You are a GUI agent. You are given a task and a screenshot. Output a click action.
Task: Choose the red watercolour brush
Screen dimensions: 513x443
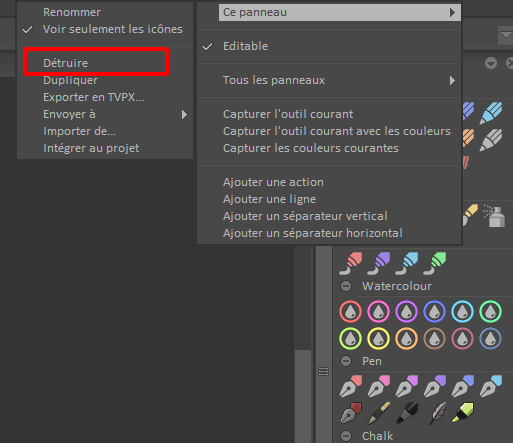pyautogui.click(x=351, y=311)
